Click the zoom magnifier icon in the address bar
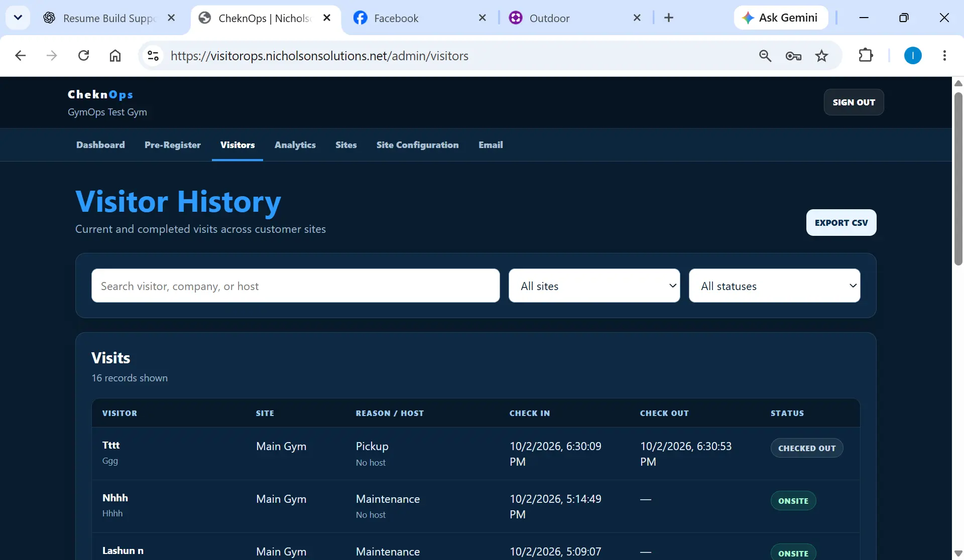 (765, 56)
